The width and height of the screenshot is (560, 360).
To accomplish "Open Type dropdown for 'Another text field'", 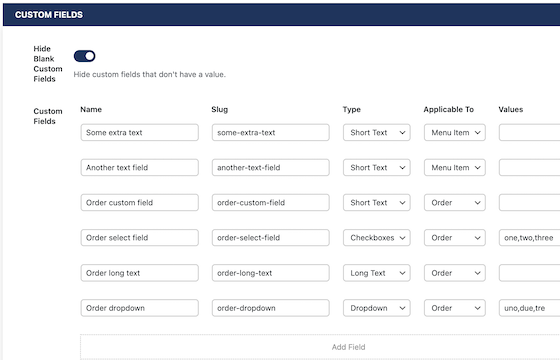I will tap(377, 168).
